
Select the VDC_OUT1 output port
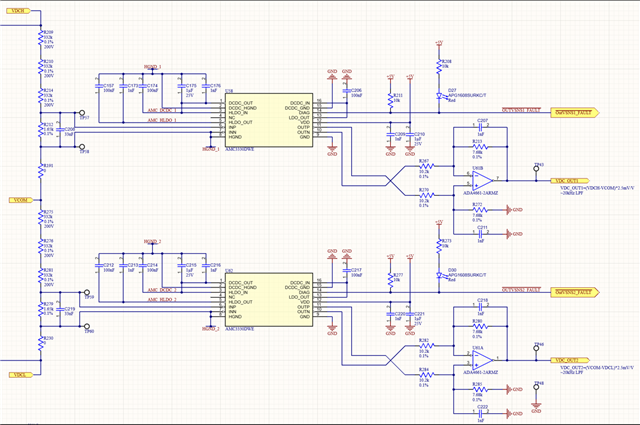point(570,180)
